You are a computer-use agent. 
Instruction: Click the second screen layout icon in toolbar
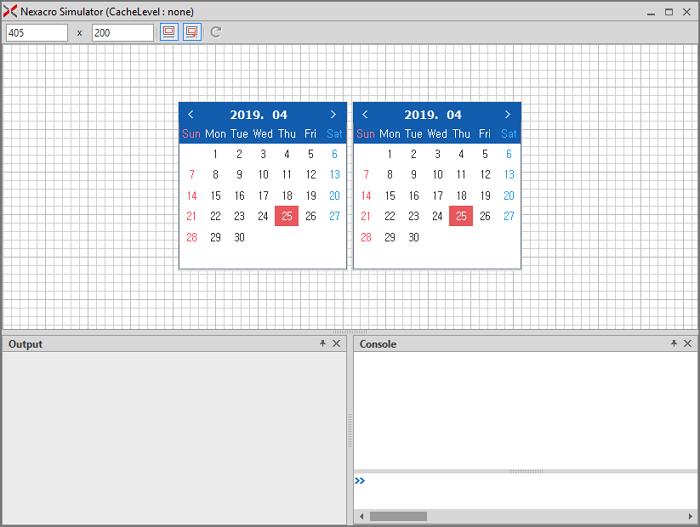(x=191, y=32)
